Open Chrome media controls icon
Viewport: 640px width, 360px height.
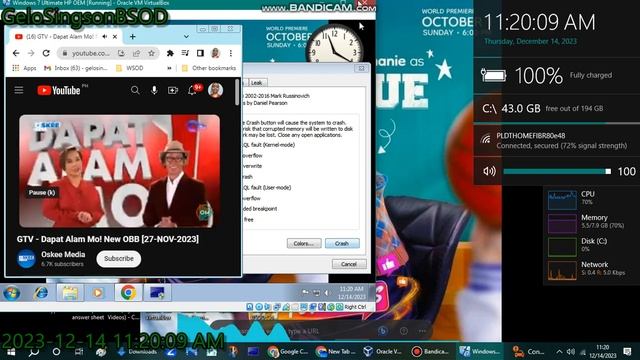pos(185,53)
